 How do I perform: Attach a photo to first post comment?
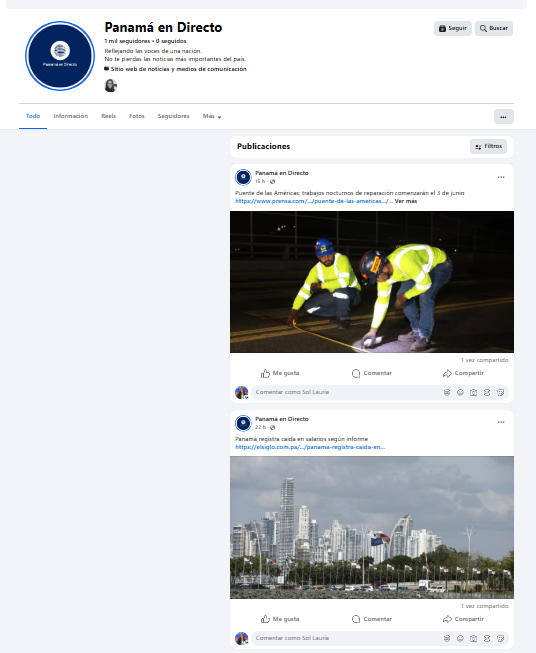tap(474, 392)
